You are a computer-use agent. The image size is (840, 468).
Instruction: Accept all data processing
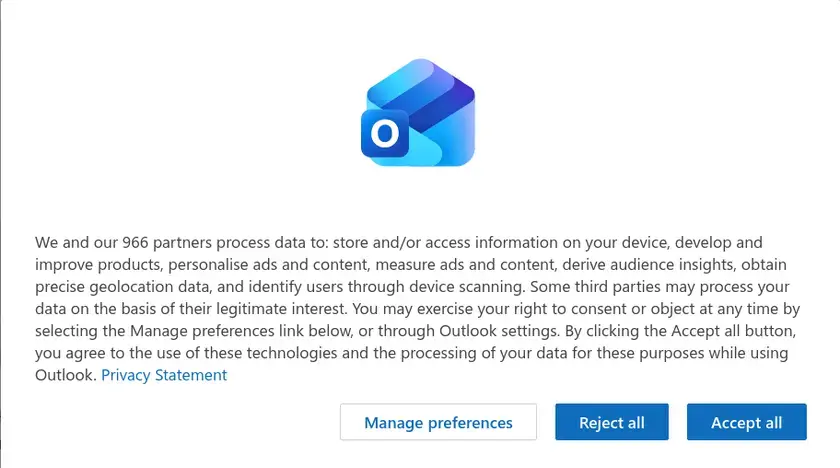(746, 422)
